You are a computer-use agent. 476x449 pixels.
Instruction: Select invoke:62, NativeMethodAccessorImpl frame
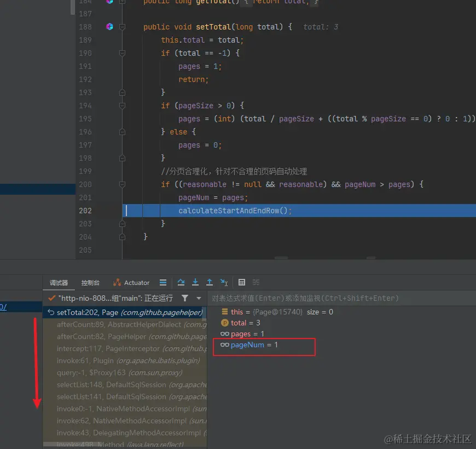tap(124, 421)
